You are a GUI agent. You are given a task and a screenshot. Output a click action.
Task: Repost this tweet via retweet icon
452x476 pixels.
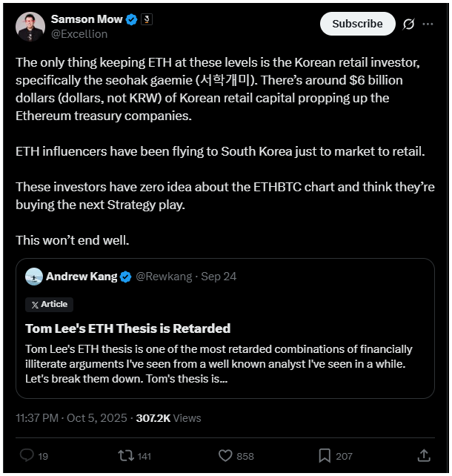pos(125,455)
